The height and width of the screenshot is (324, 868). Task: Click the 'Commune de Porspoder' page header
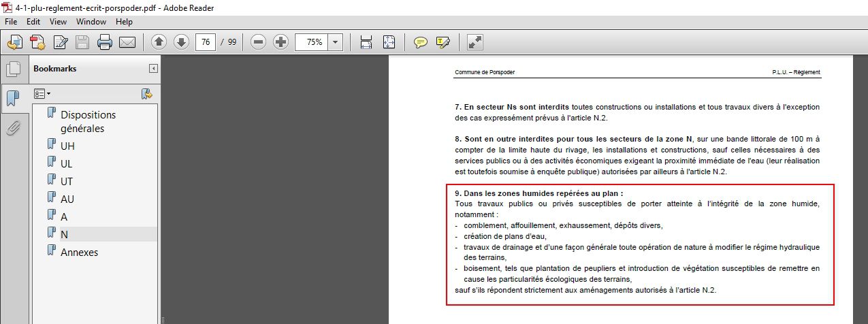tap(485, 72)
